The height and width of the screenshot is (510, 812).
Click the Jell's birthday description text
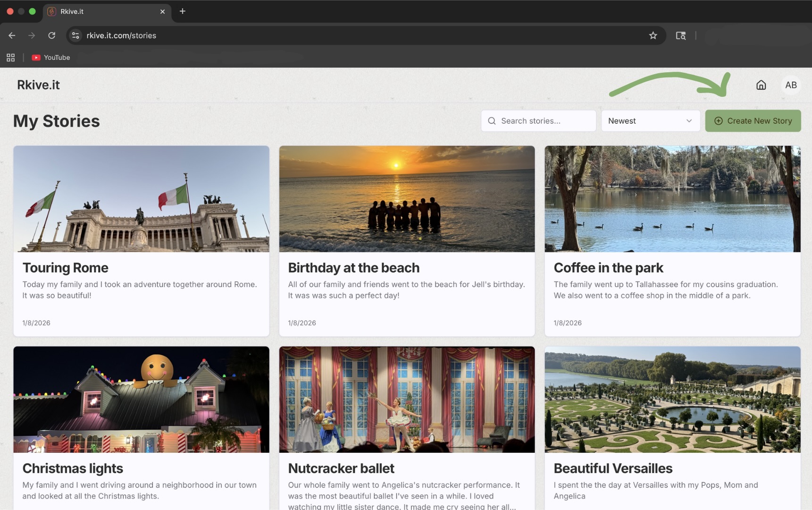click(406, 290)
